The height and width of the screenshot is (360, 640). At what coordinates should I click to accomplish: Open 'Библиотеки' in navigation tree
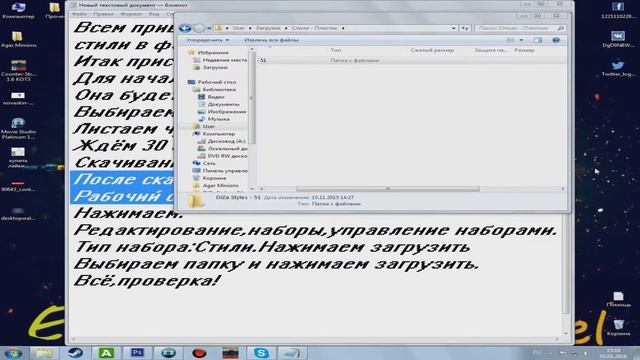[x=219, y=89]
